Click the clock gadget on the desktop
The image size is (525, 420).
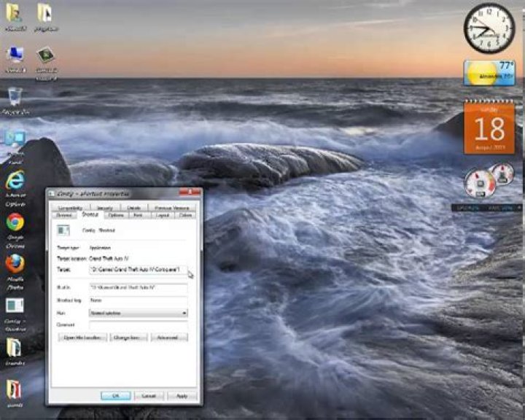[489, 28]
